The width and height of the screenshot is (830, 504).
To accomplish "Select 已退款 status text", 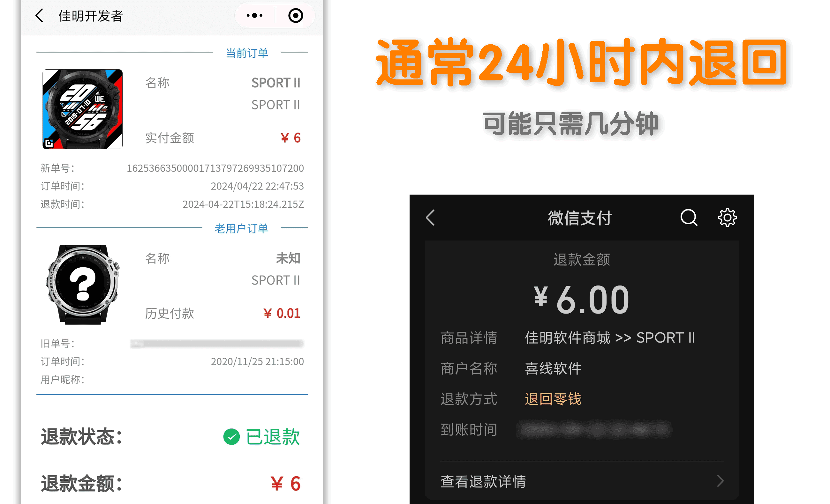I will coord(273,437).
